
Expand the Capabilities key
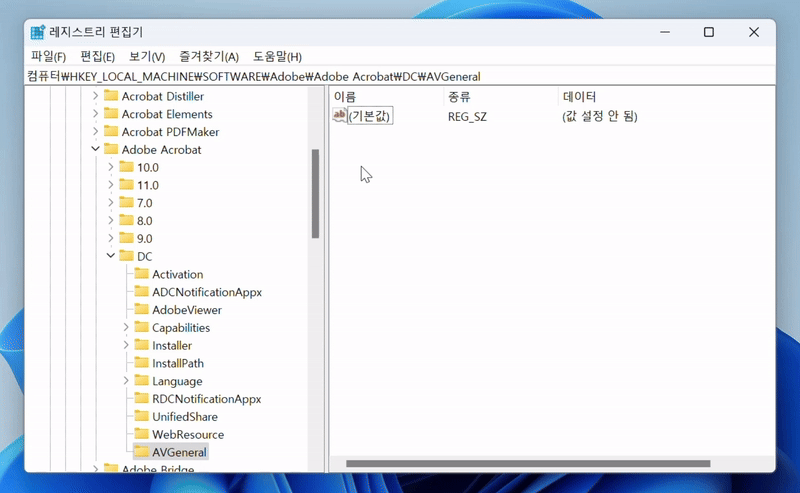126,327
